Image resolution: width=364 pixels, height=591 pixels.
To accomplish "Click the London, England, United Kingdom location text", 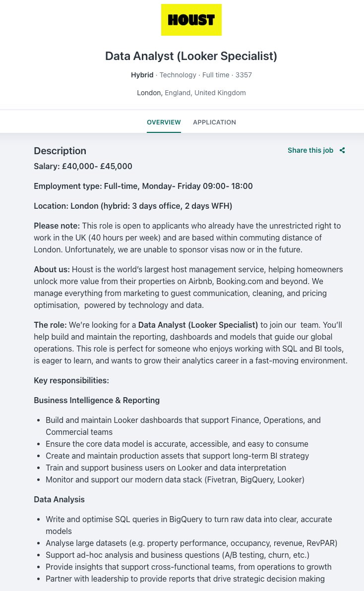I will [x=191, y=93].
